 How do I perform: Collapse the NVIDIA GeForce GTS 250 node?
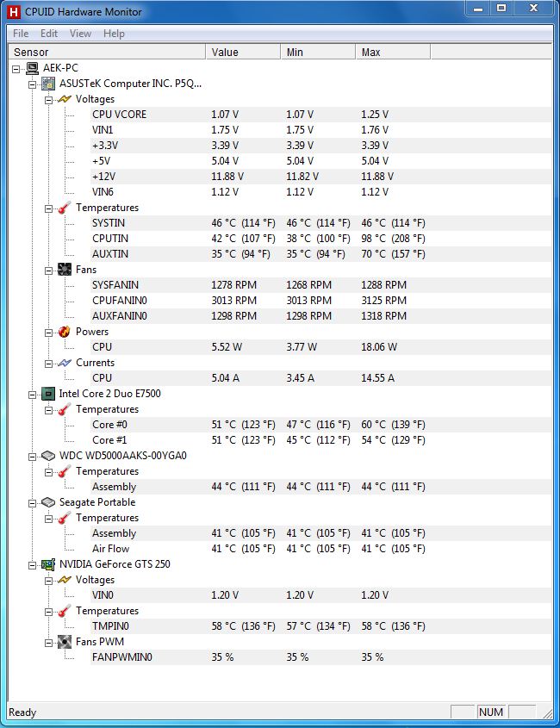coord(32,565)
